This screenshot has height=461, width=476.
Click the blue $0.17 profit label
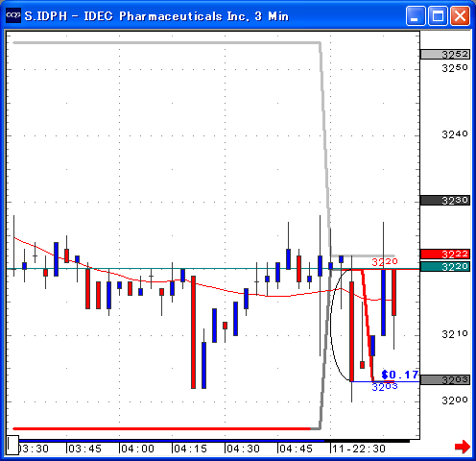click(x=400, y=375)
